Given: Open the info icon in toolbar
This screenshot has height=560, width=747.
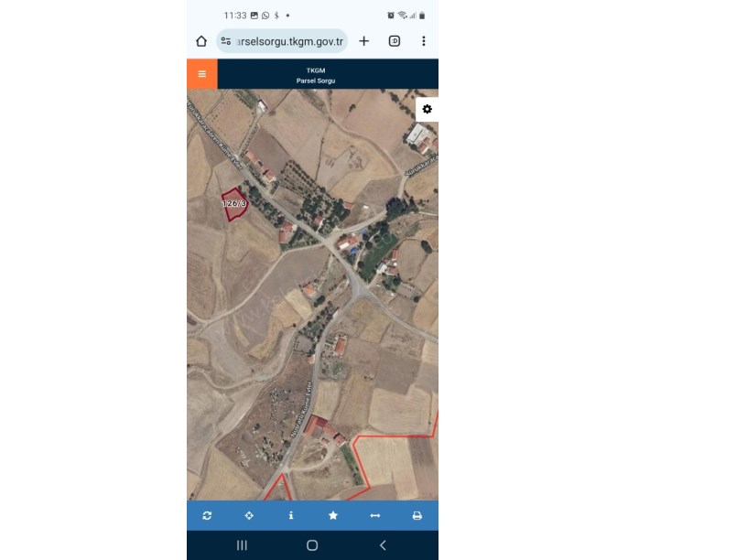Looking at the screenshot, I should (x=291, y=516).
